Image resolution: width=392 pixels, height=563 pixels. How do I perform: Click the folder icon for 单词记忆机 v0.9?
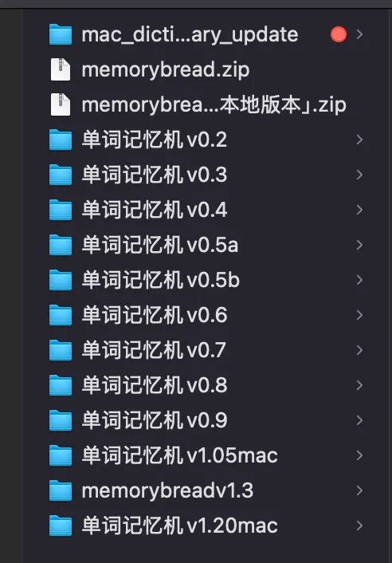(x=61, y=420)
